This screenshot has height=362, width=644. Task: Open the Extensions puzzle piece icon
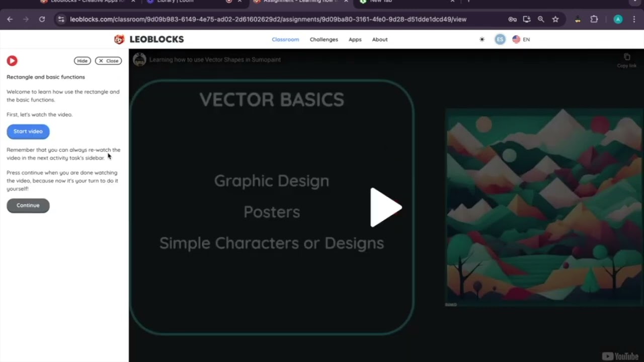[594, 19]
